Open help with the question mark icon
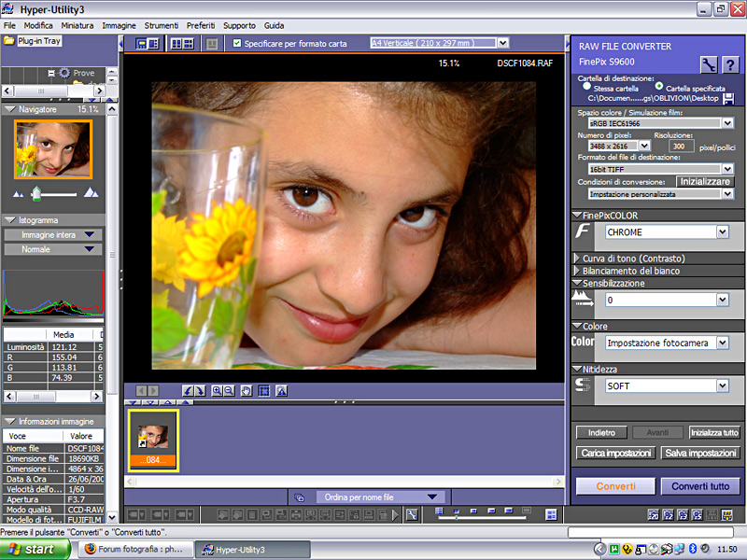The width and height of the screenshot is (747, 560). click(x=730, y=63)
